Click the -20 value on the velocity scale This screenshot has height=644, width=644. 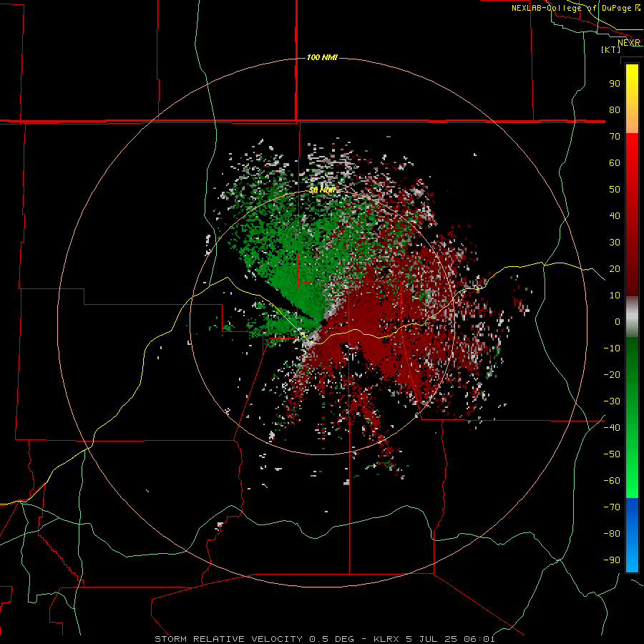(x=612, y=374)
